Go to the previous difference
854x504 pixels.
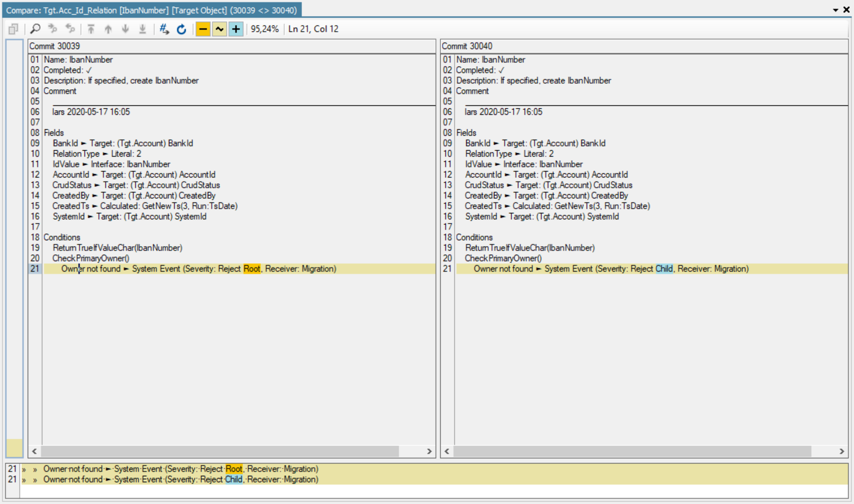pyautogui.click(x=108, y=29)
